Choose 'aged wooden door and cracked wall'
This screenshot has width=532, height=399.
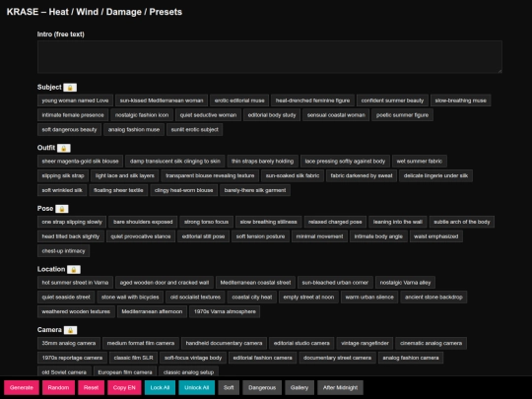[165, 283]
